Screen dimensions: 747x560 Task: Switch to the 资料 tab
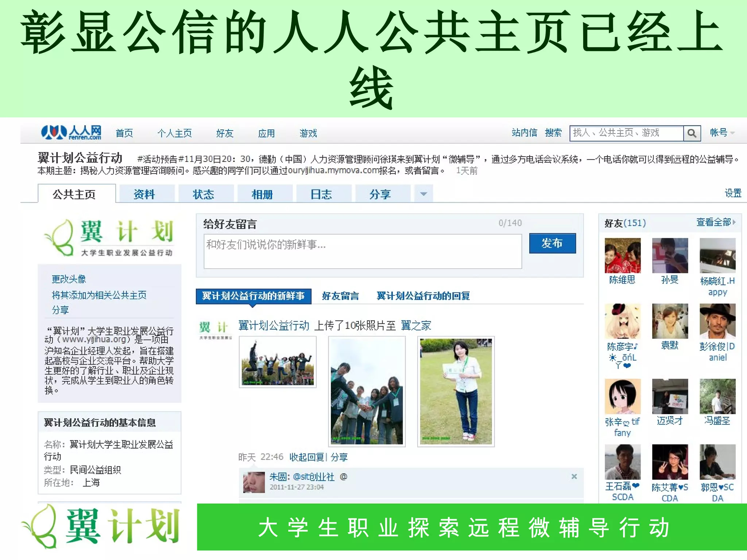coord(147,194)
